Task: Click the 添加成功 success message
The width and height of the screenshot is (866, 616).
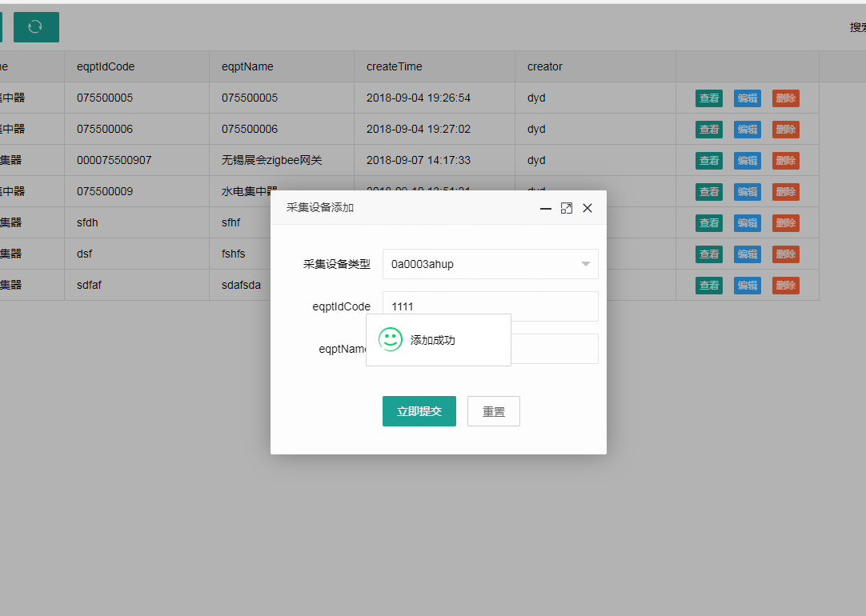Action: [439, 340]
